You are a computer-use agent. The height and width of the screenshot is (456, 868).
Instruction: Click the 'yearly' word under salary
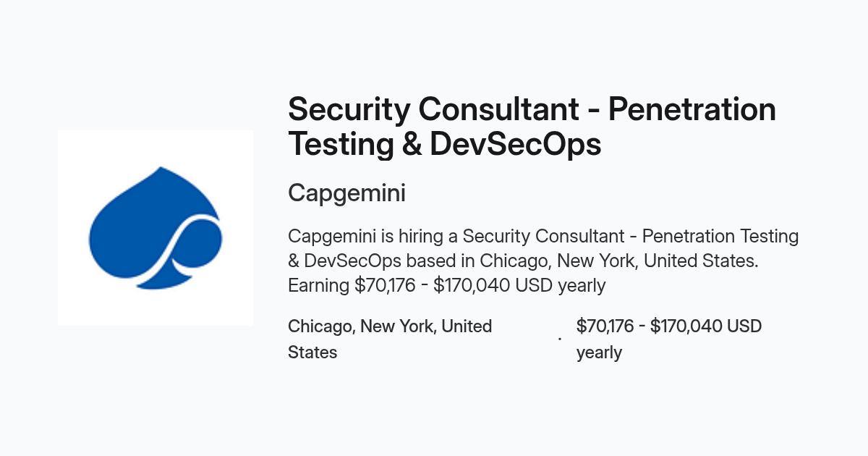pyautogui.click(x=599, y=353)
